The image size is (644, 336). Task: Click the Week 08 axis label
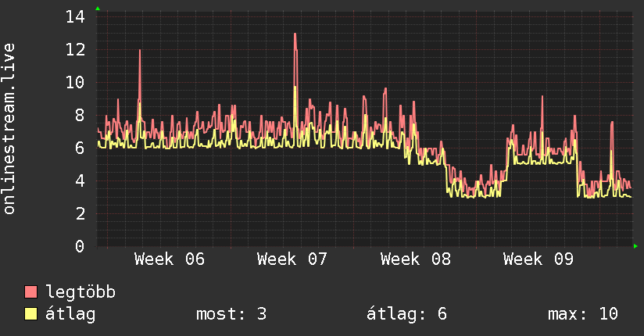tap(415, 259)
